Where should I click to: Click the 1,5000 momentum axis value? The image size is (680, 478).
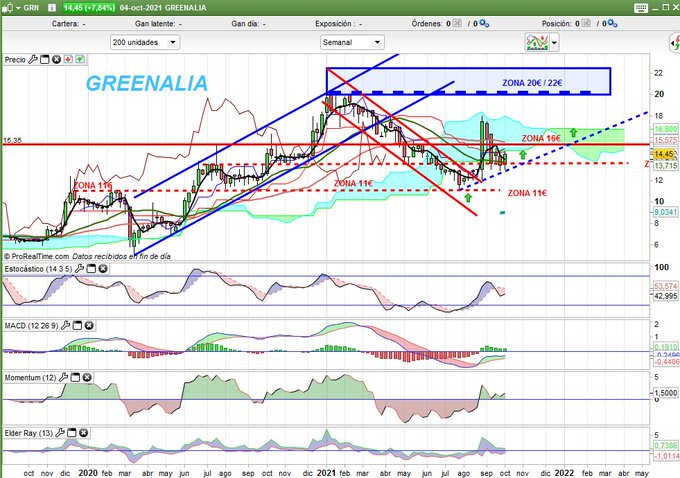pyautogui.click(x=666, y=393)
